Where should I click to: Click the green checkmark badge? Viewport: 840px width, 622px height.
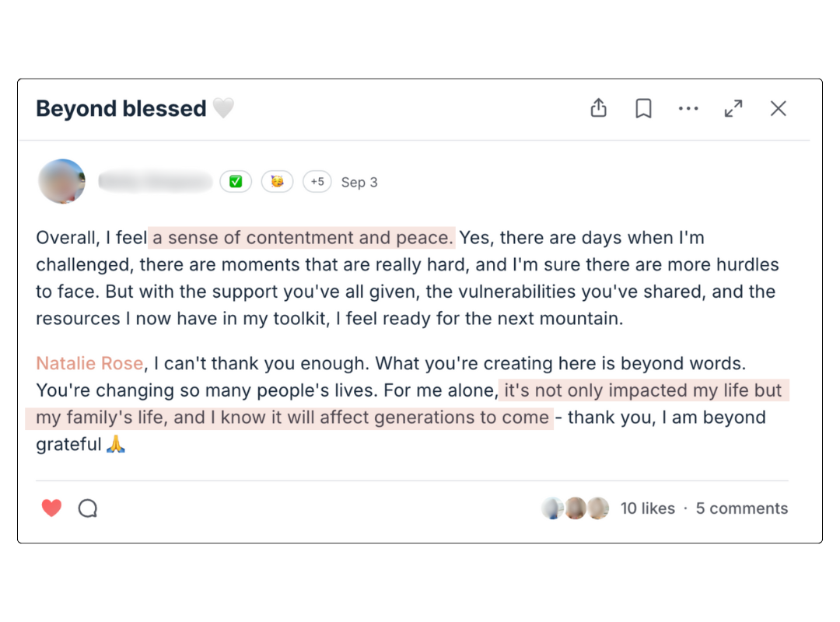[236, 182]
